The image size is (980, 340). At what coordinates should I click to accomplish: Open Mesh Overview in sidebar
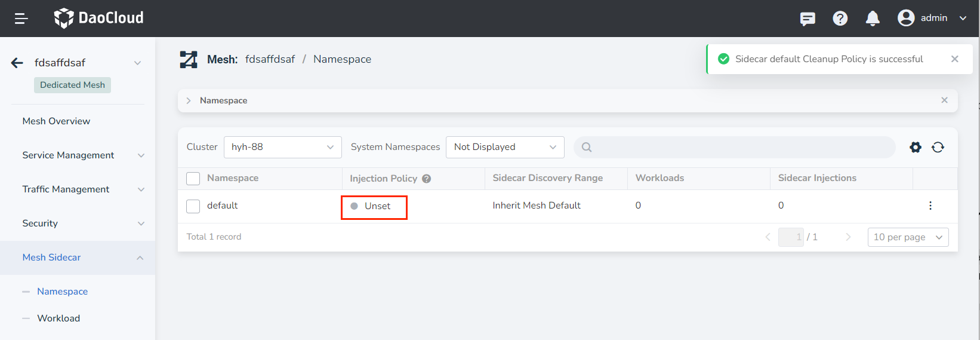click(56, 121)
